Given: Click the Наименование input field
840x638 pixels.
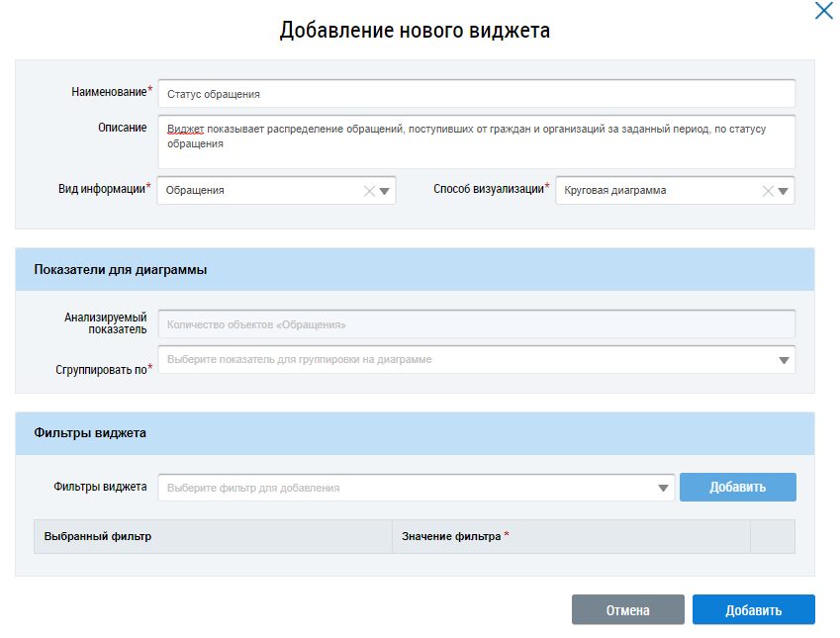Looking at the screenshot, I should pos(475,94).
